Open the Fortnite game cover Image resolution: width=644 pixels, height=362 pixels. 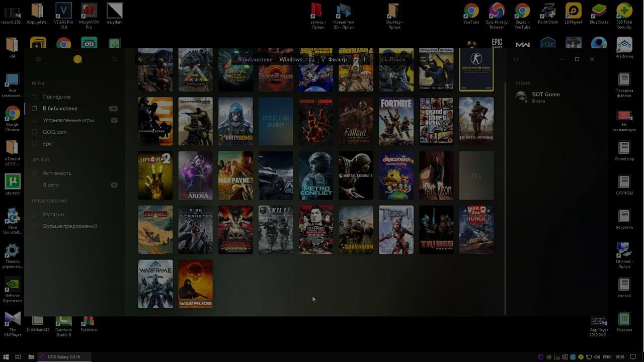click(396, 121)
